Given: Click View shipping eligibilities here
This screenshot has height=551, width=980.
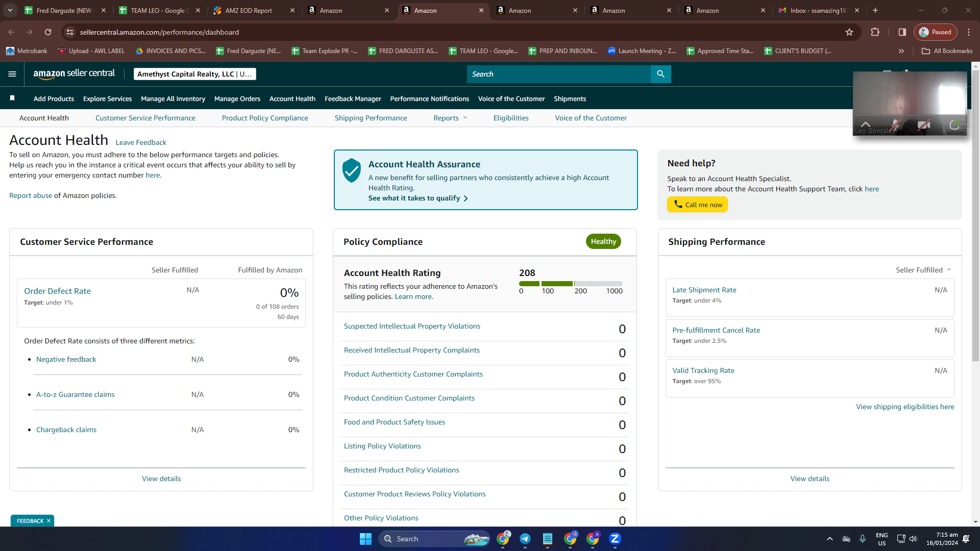Looking at the screenshot, I should [905, 407].
